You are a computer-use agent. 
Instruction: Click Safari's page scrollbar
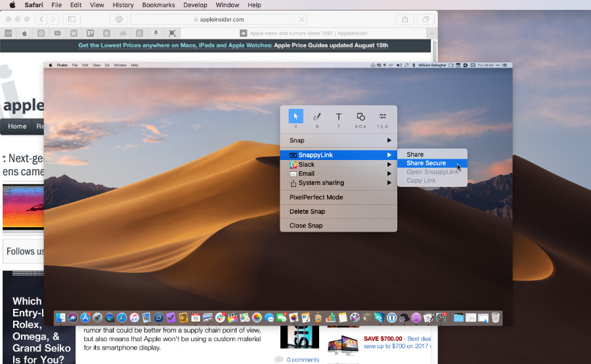click(434, 52)
